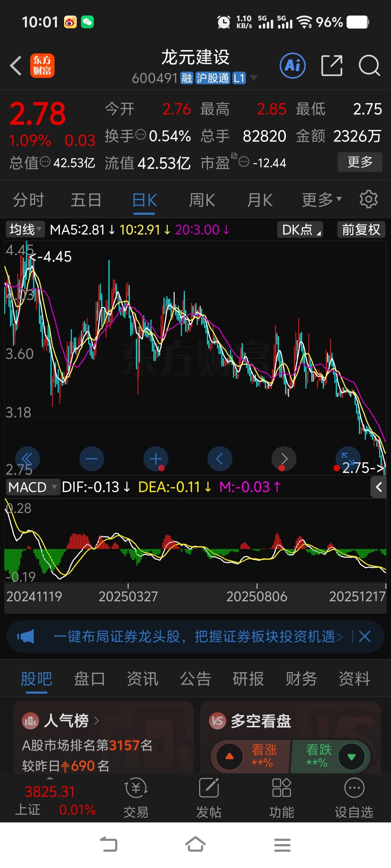Screen dimensions: 391x868
Task: Tap the megaphone announcement icon
Action: click(x=26, y=637)
